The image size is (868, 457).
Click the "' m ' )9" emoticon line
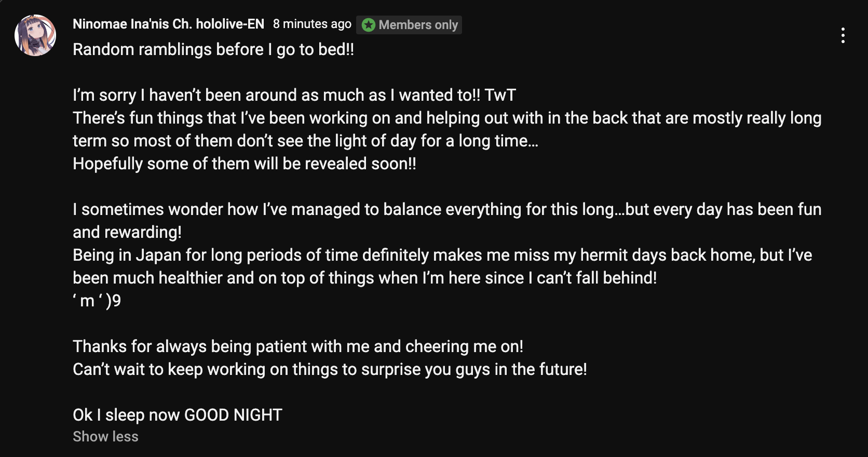tap(97, 301)
